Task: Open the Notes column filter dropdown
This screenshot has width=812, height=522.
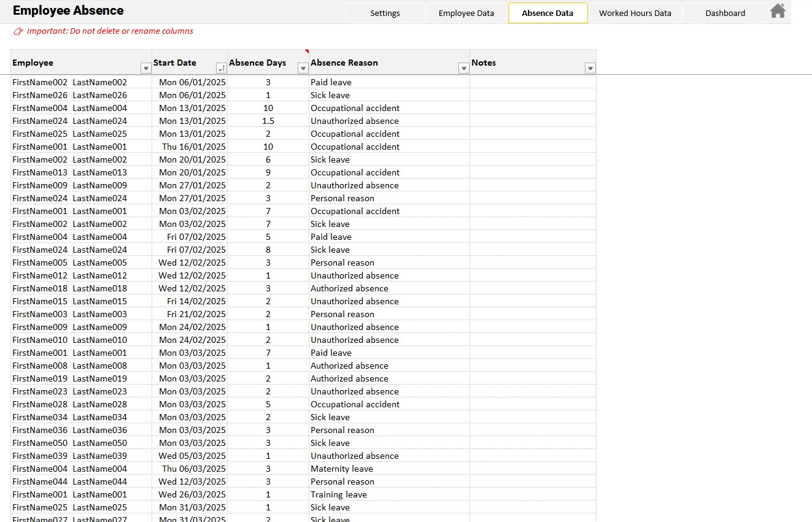Action: coord(590,68)
